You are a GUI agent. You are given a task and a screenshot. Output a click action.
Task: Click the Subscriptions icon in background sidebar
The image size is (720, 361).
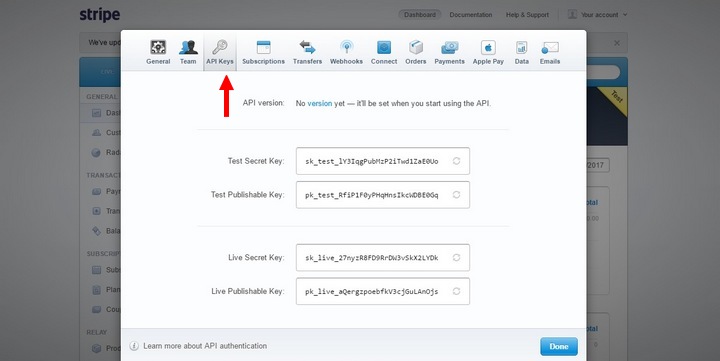(x=96, y=270)
